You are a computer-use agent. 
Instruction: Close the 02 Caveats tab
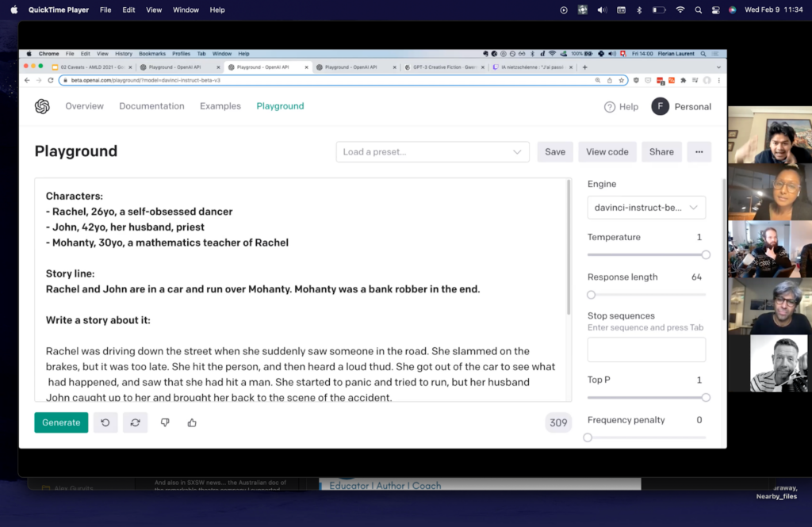[130, 67]
